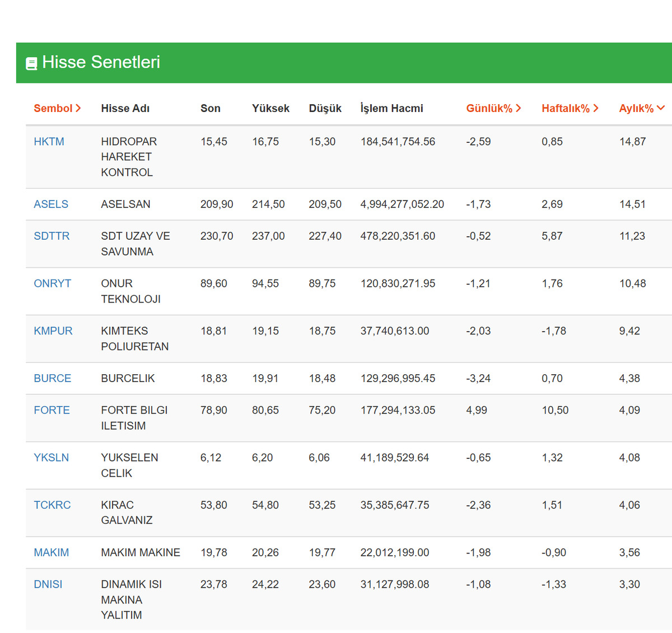
Task: Open the SDTTR stock symbol
Action: pyautogui.click(x=52, y=236)
